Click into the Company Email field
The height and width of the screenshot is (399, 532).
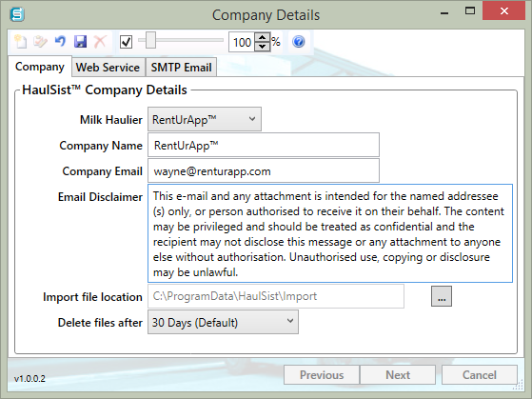[x=264, y=170]
